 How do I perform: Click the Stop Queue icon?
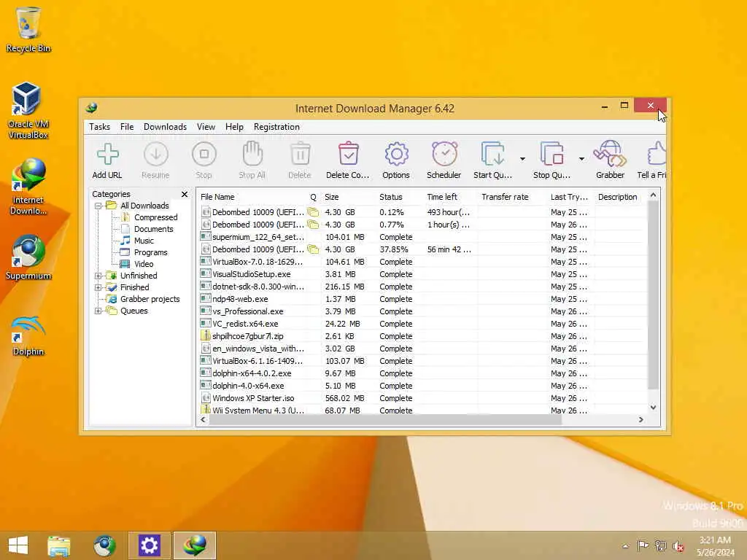point(551,155)
